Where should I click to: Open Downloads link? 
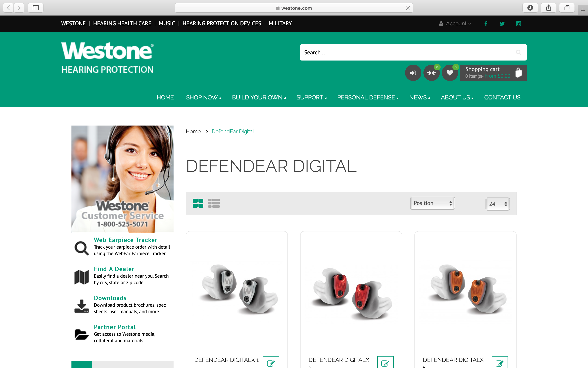pyautogui.click(x=110, y=298)
